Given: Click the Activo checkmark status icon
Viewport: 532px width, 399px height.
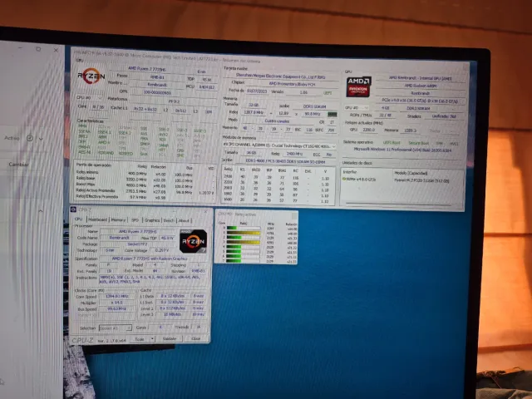Looking at the screenshot, I should coord(30,138).
